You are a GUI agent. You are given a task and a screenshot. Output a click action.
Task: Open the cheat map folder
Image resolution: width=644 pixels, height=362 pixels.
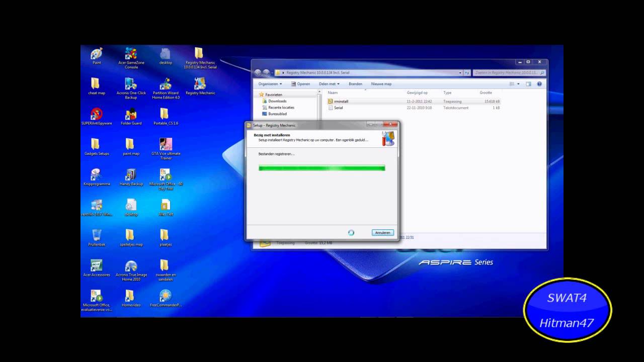(x=96, y=86)
